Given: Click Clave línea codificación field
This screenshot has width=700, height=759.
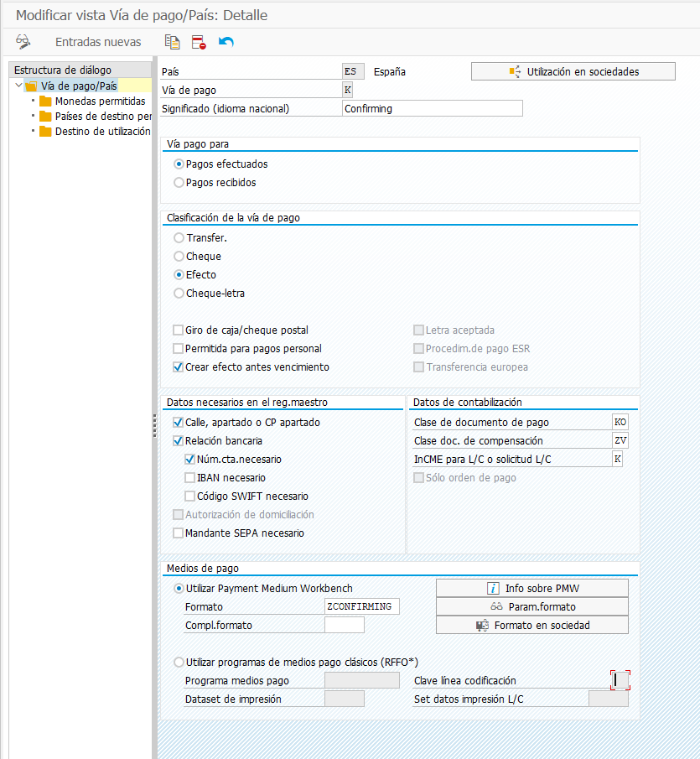Looking at the screenshot, I should [620, 680].
